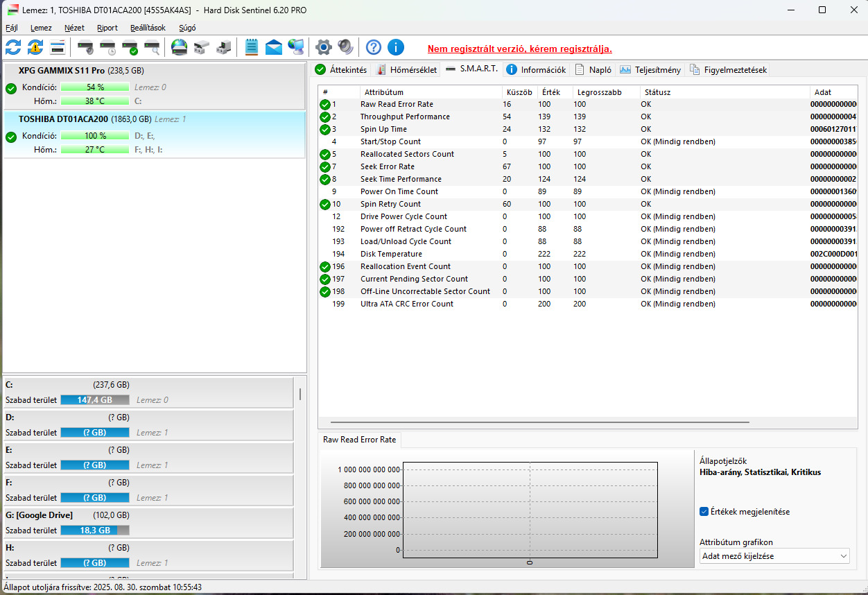This screenshot has height=595, width=868.
Task: Open the Nézet menu
Action: (74, 28)
